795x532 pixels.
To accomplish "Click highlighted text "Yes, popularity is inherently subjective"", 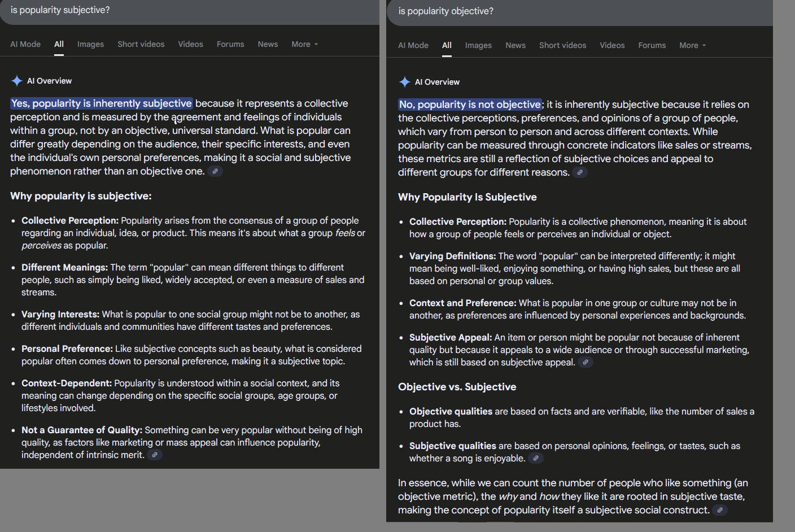I will pos(102,103).
